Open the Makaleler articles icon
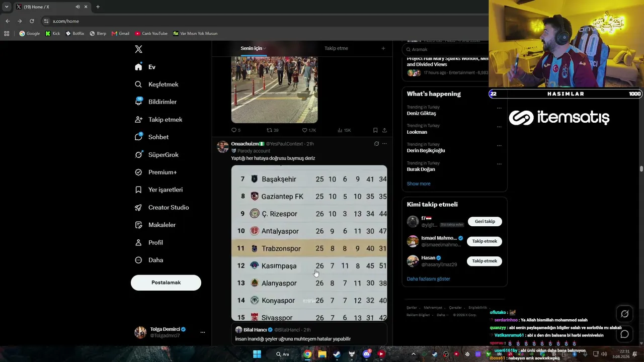 (x=138, y=225)
